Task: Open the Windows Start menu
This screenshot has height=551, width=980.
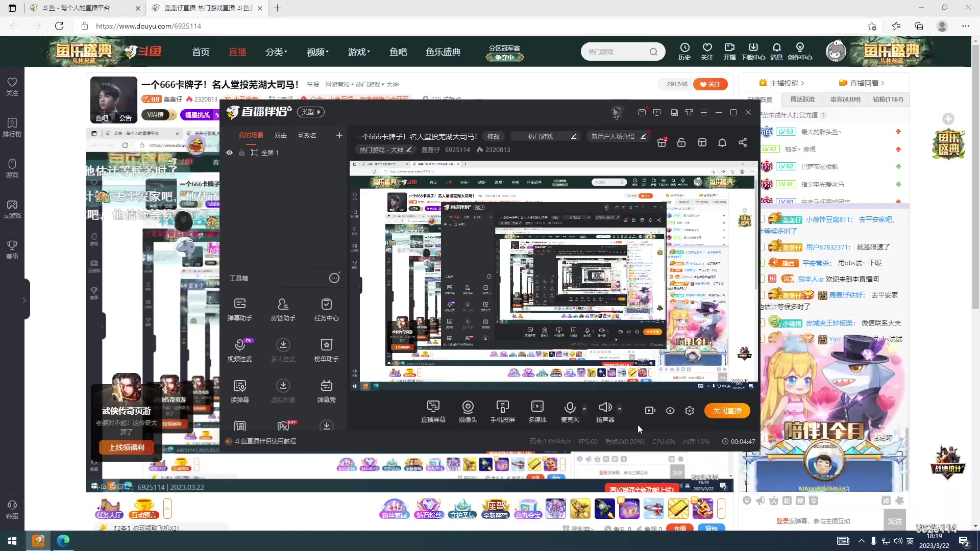Action: [12, 541]
